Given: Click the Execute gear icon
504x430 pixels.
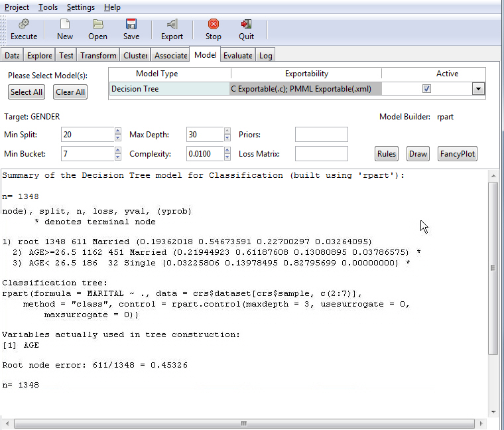Looking at the screenshot, I should click(x=24, y=24).
